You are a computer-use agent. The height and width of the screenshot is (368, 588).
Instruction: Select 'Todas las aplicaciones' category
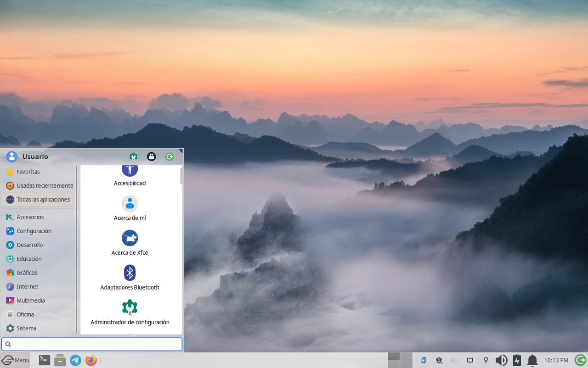point(41,200)
